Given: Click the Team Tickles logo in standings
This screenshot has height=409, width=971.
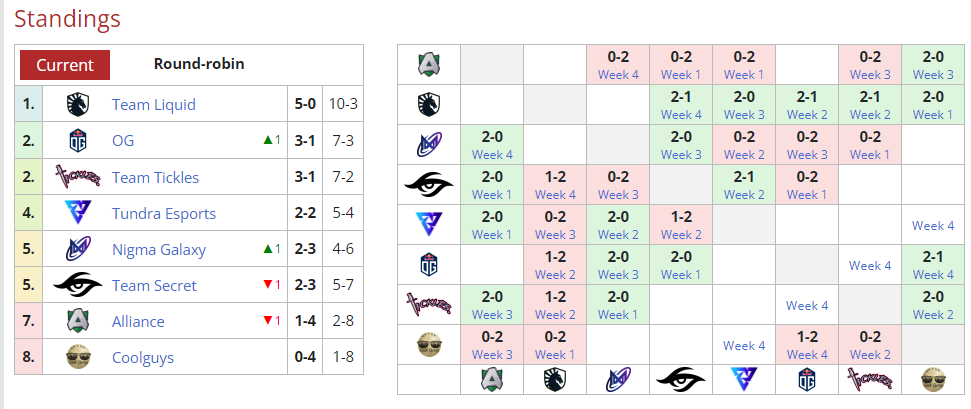Looking at the screenshot, I should (x=77, y=177).
